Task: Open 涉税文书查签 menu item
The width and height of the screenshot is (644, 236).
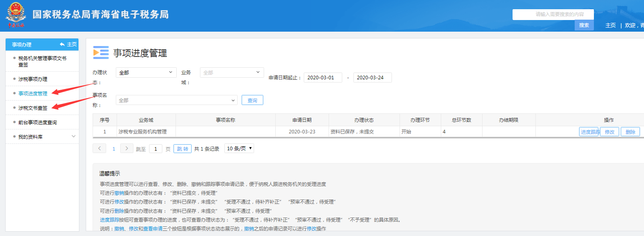Action: pos(33,108)
